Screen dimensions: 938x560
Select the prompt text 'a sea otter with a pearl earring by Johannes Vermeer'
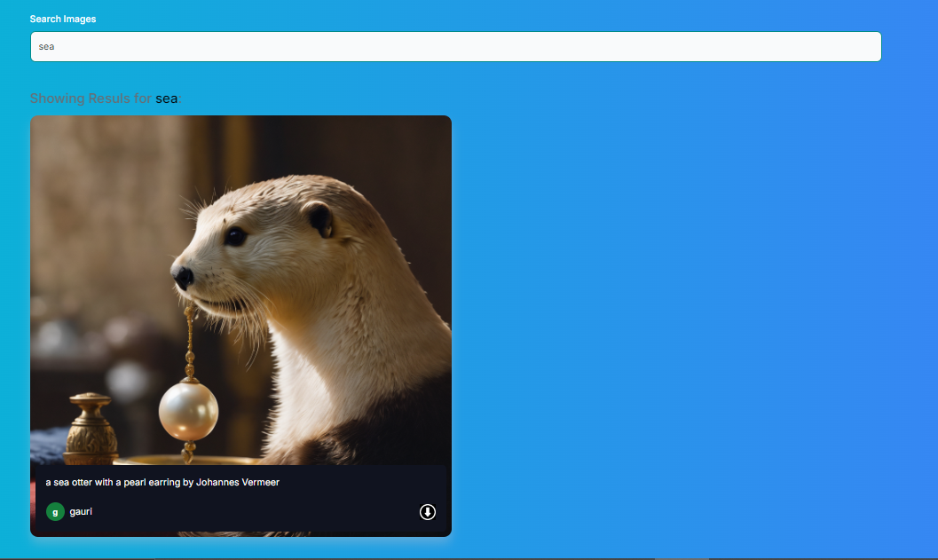point(162,482)
